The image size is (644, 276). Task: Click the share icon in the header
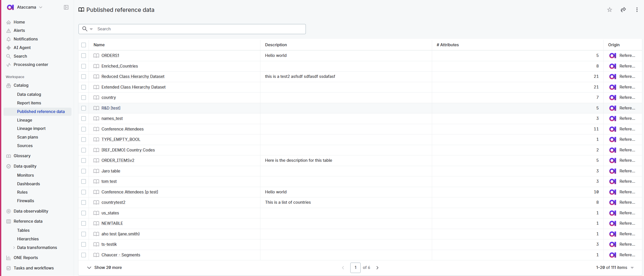click(623, 10)
